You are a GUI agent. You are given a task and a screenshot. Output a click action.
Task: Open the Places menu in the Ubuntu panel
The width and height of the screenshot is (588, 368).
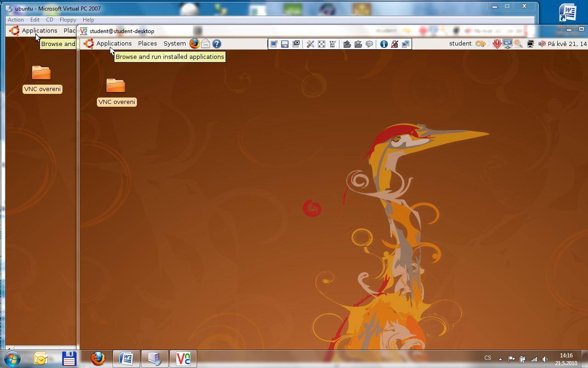pos(147,43)
